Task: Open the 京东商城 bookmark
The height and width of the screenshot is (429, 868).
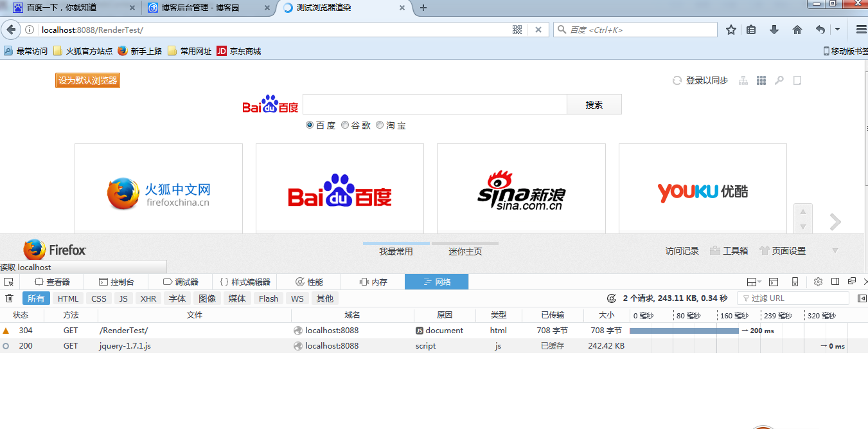Action: 239,51
